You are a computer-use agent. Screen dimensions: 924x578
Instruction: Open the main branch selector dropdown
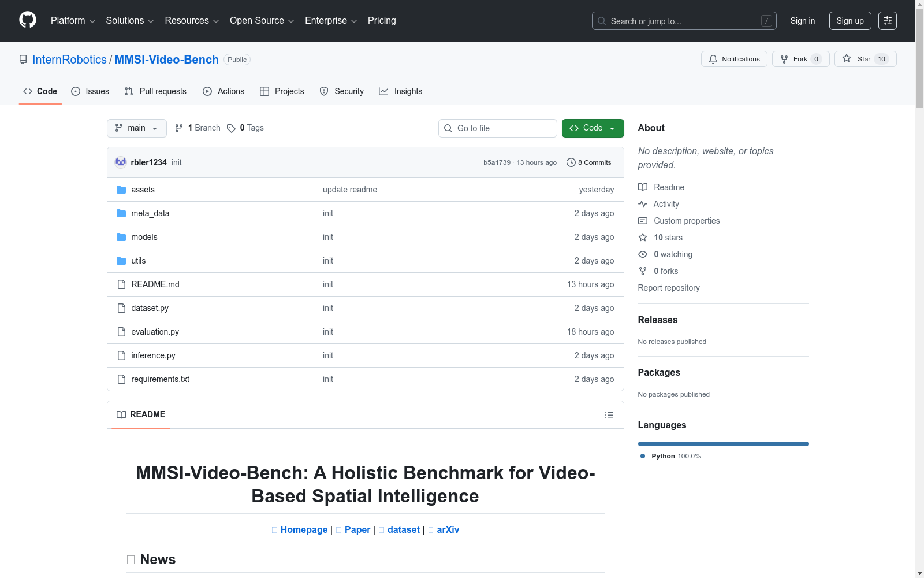[x=137, y=128]
